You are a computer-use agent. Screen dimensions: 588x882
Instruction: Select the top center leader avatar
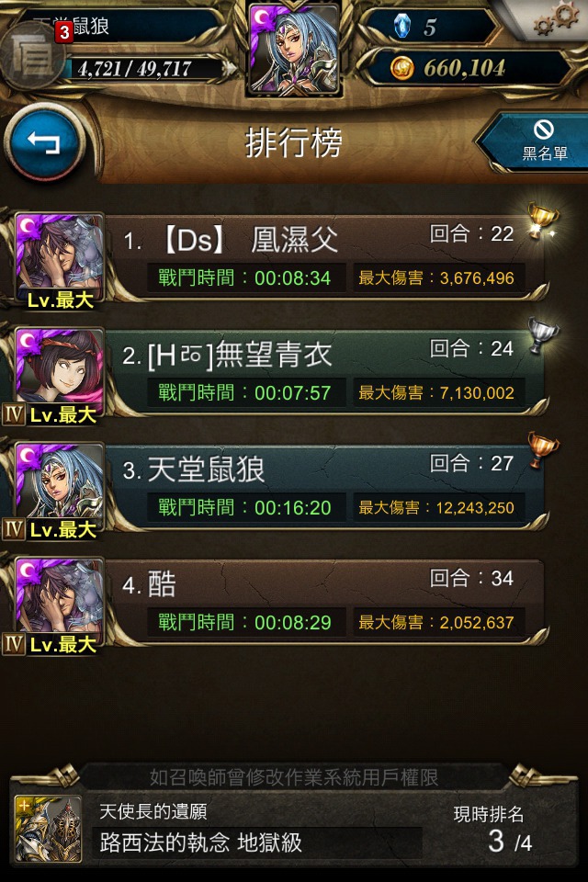[x=294, y=49]
